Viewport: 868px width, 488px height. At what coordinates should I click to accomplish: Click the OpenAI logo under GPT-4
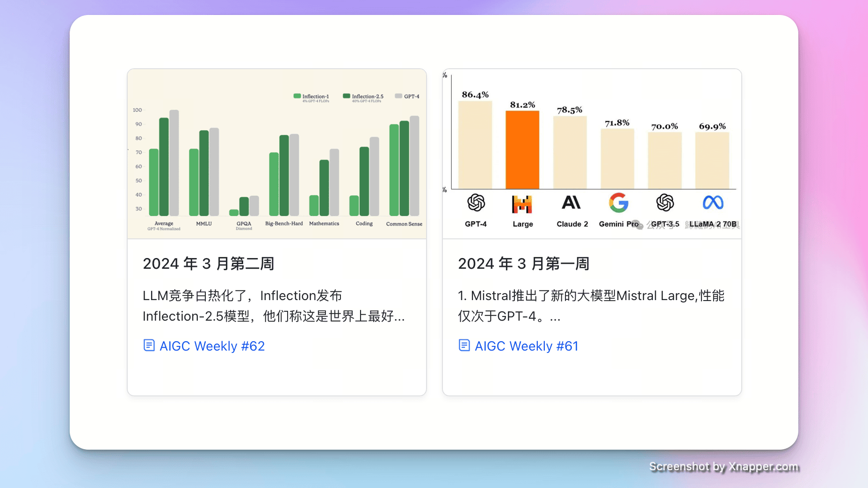tap(476, 203)
